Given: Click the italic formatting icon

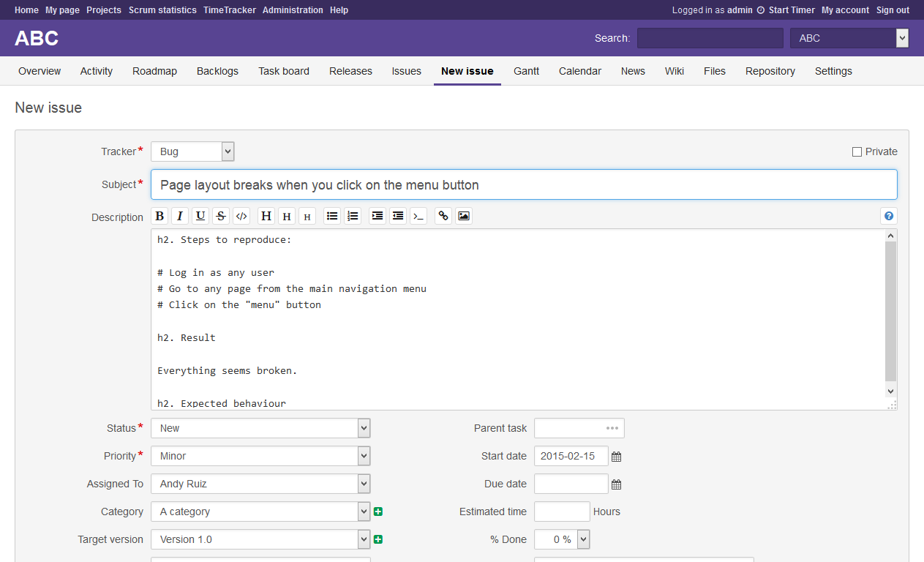Looking at the screenshot, I should (x=180, y=216).
